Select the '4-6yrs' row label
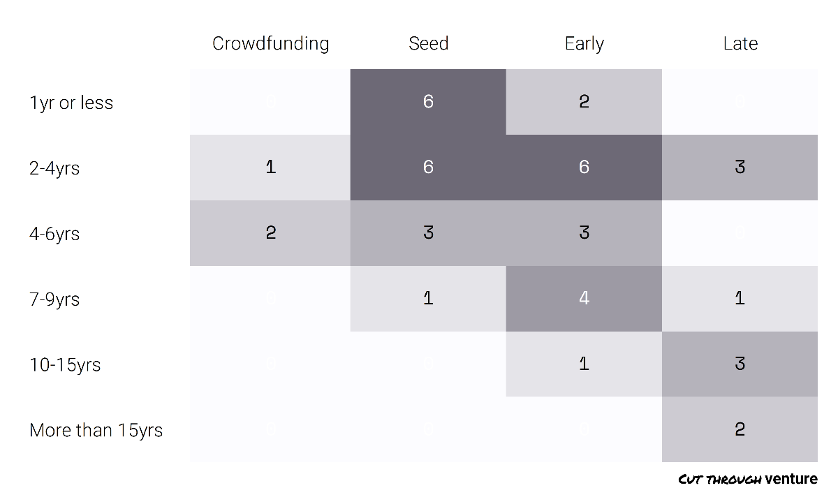 pyautogui.click(x=54, y=233)
